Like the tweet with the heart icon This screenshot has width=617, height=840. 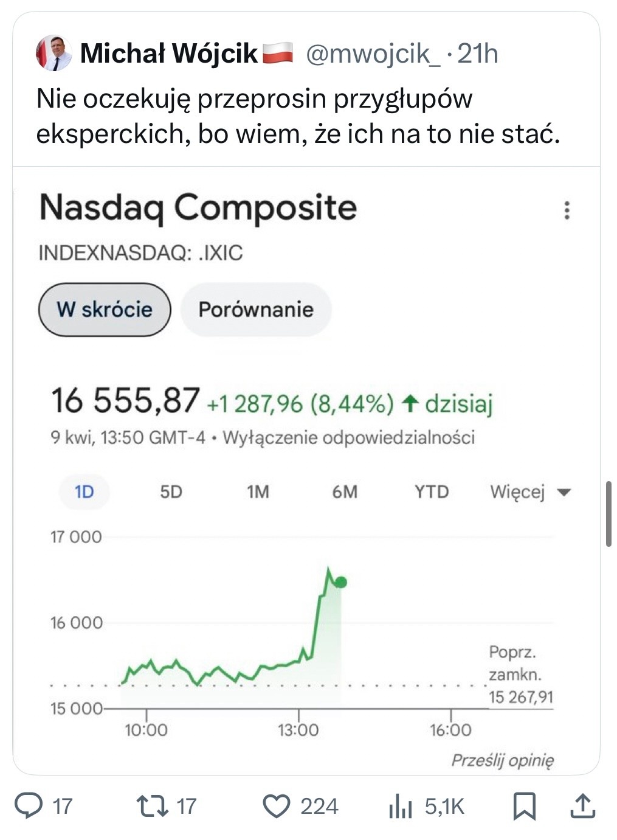[x=277, y=807]
